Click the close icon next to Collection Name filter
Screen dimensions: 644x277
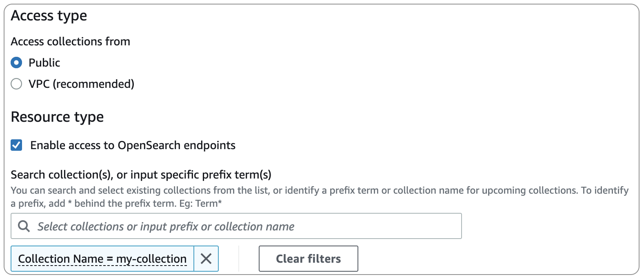[206, 259]
